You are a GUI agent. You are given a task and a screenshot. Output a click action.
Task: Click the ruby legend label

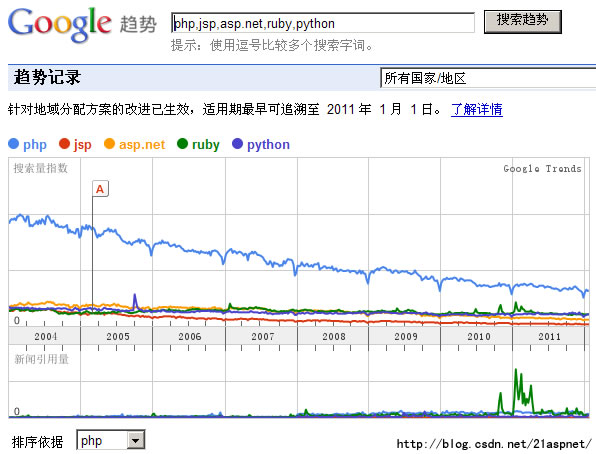pos(206,145)
